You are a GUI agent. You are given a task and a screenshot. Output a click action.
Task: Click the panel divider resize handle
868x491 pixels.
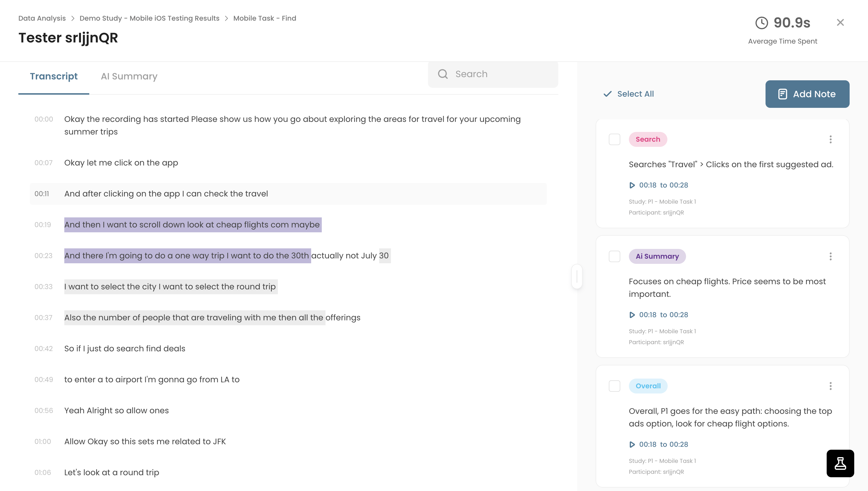point(577,276)
